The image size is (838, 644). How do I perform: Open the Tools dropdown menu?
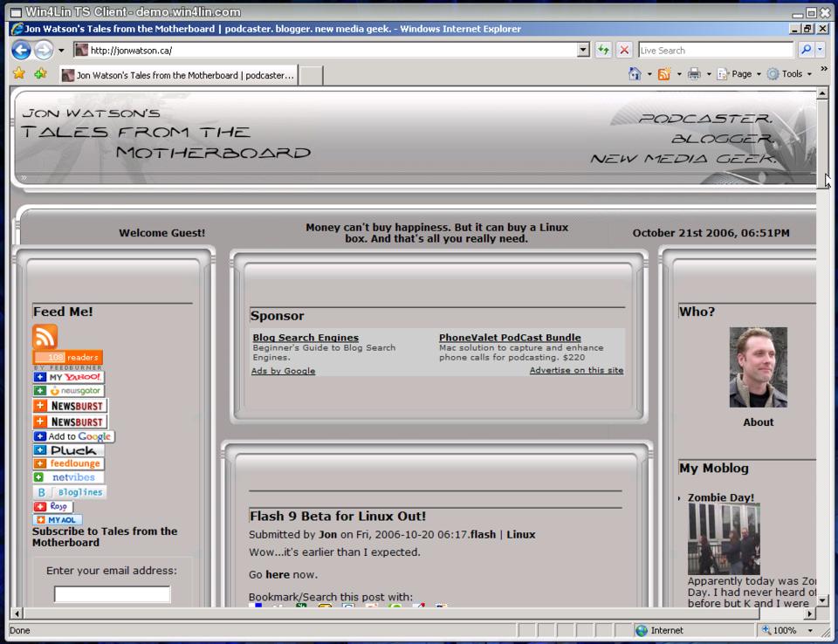[x=789, y=74]
